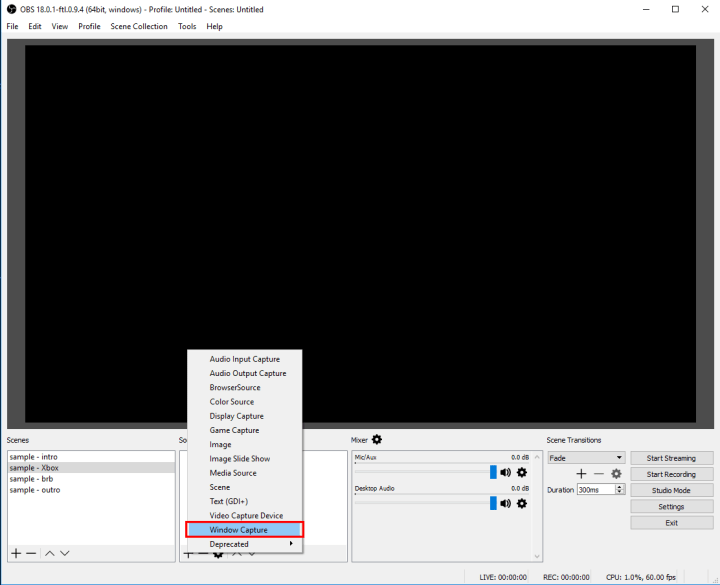
Task: Open the Edit menu
Action: [x=35, y=26]
